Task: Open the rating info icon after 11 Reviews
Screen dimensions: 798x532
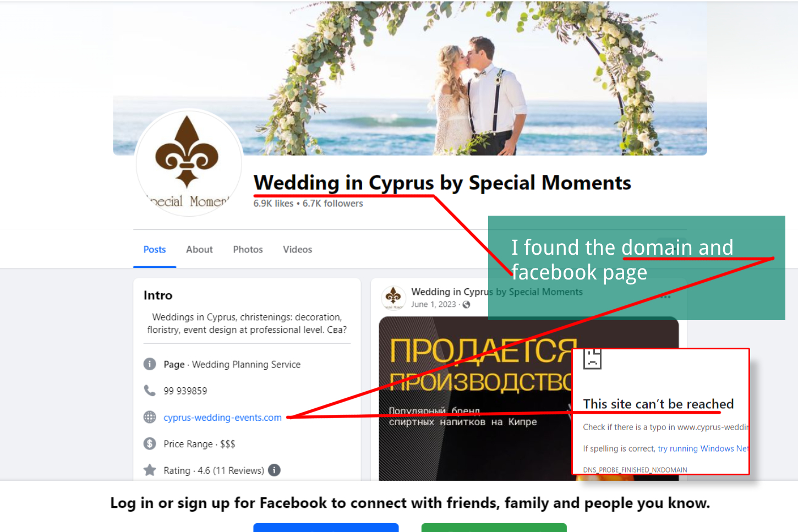Action: pyautogui.click(x=274, y=470)
